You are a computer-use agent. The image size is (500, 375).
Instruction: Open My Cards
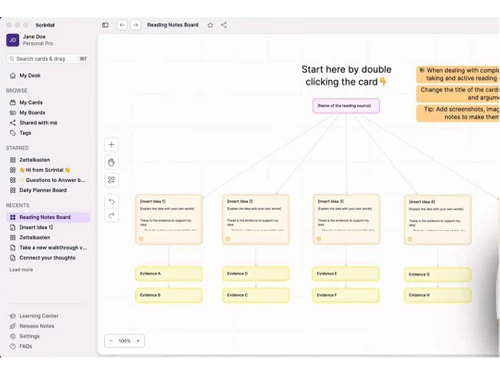(x=31, y=102)
